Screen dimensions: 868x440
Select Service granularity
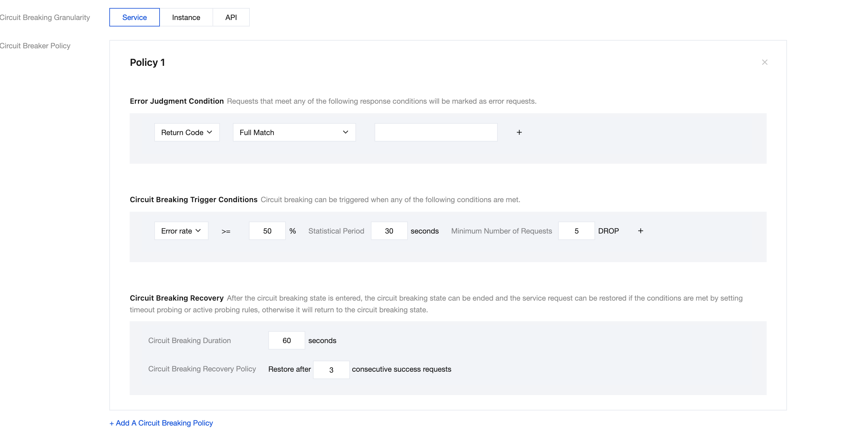134,17
